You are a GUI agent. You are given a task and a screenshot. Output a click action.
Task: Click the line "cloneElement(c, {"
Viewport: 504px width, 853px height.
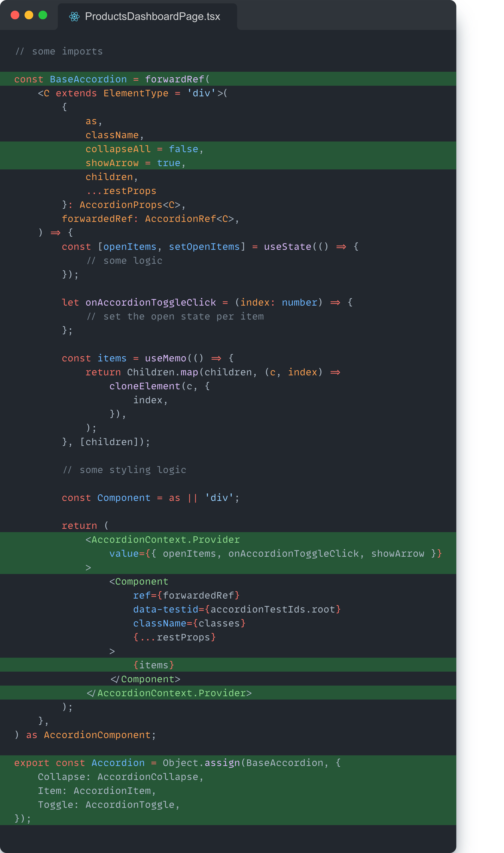[160, 386]
